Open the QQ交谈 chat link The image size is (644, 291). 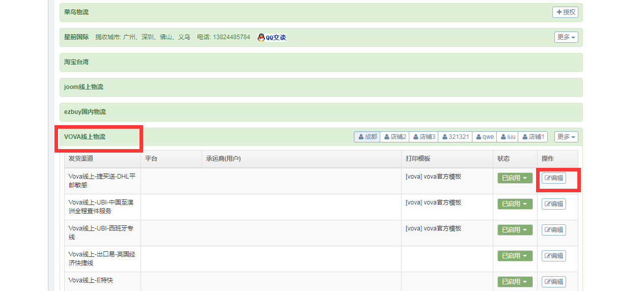coord(272,37)
